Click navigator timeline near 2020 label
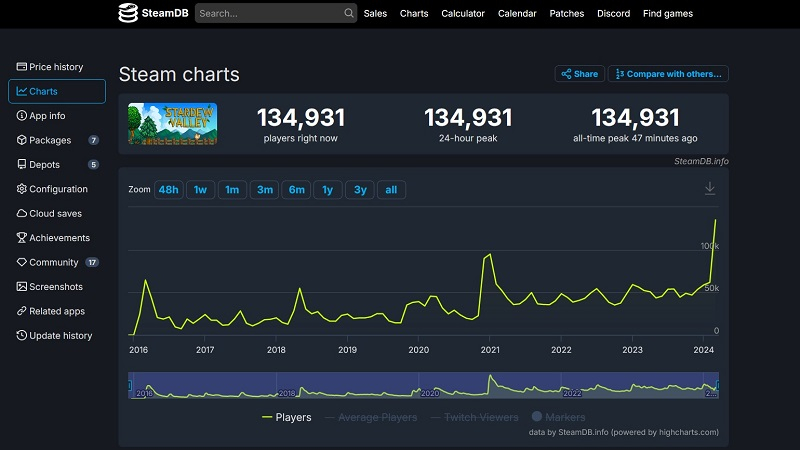 pos(430,393)
